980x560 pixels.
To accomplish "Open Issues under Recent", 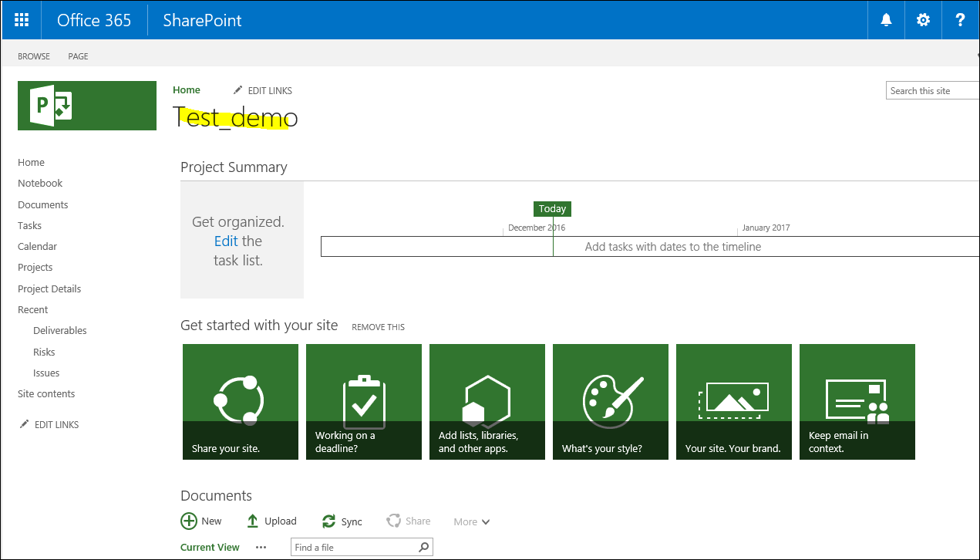I will tap(46, 373).
